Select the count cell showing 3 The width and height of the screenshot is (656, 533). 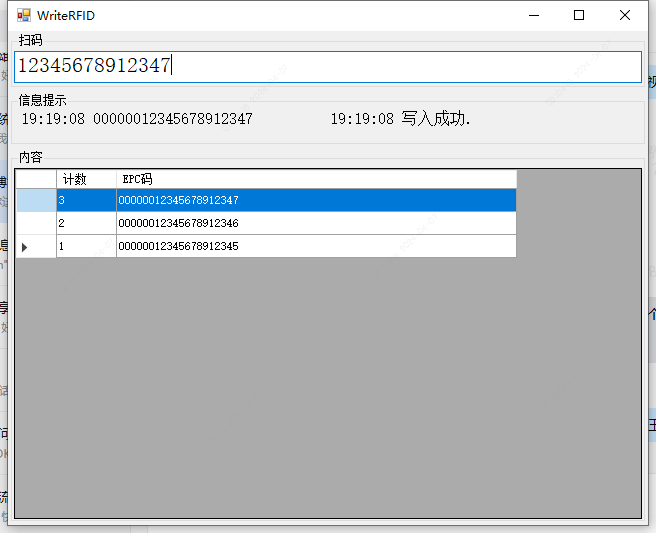tap(86, 200)
